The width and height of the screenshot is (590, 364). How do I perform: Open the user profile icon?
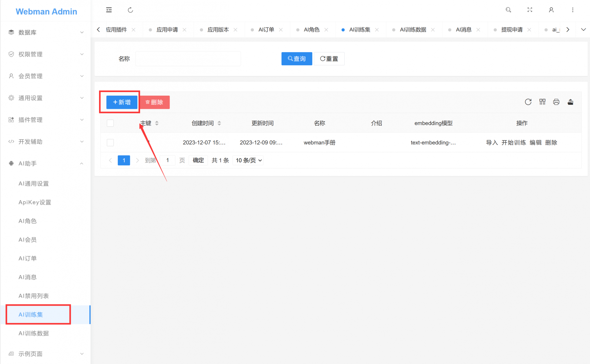click(551, 10)
